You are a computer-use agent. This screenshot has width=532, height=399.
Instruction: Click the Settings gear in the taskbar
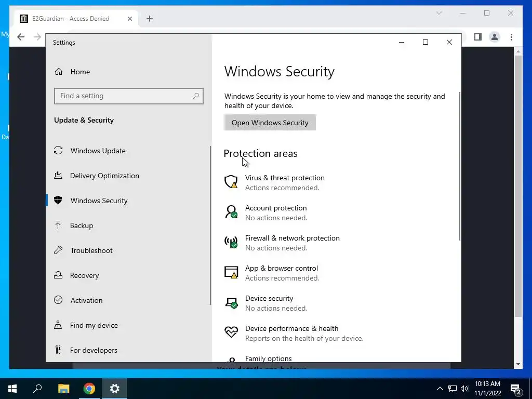(115, 389)
